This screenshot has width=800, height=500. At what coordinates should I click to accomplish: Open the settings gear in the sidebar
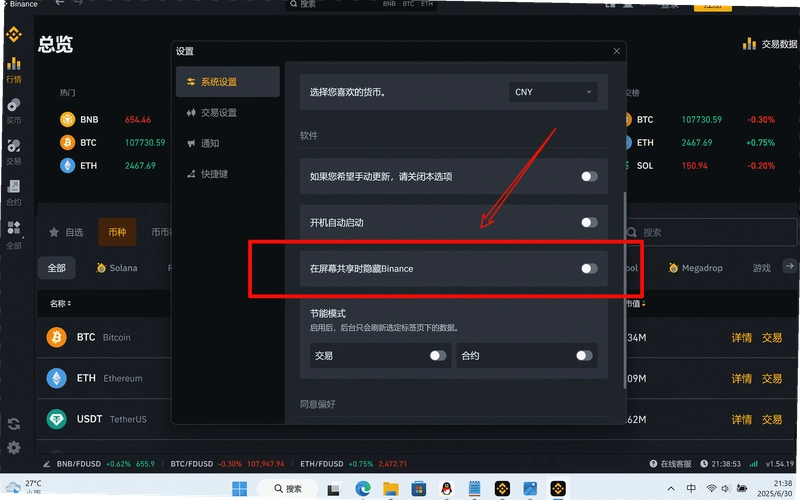pyautogui.click(x=14, y=447)
